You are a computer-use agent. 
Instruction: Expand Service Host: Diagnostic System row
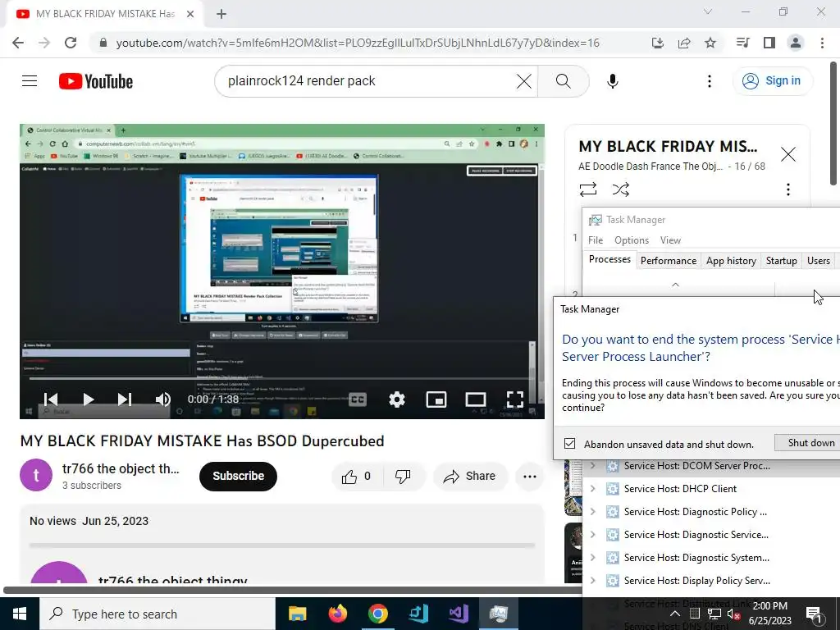(x=592, y=558)
